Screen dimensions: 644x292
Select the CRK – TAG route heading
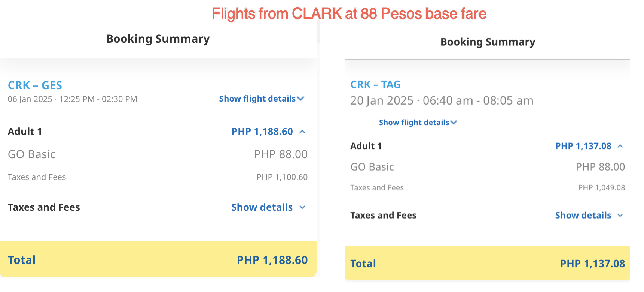point(375,85)
